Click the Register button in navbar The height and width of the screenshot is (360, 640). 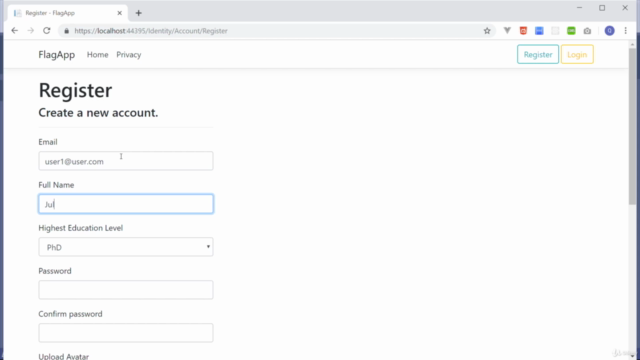point(538,54)
